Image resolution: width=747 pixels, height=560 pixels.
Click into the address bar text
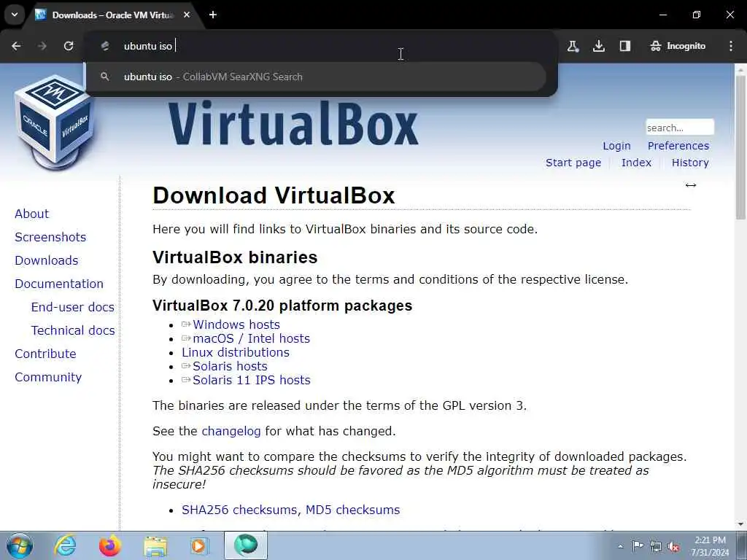pos(148,46)
